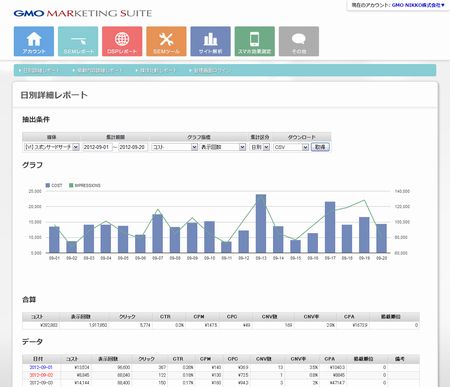Open the CSV download format dropdown
The image size is (450, 387).
[291, 147]
